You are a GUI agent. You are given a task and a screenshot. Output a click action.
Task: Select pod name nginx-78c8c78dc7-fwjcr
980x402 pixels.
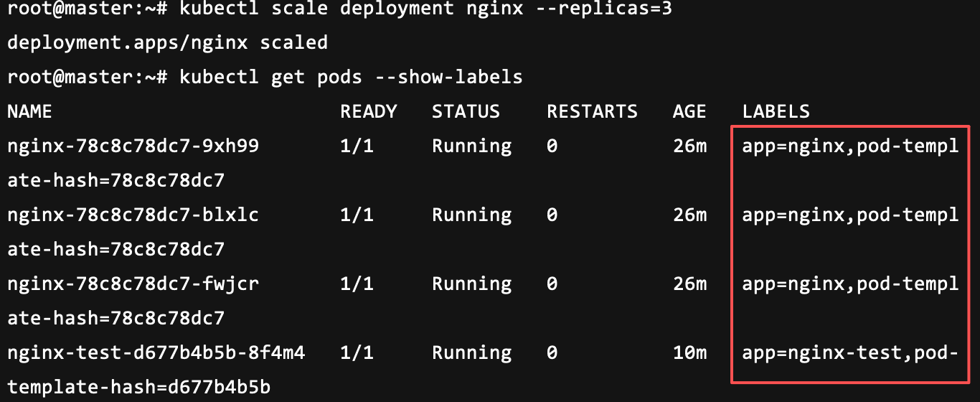(x=133, y=284)
